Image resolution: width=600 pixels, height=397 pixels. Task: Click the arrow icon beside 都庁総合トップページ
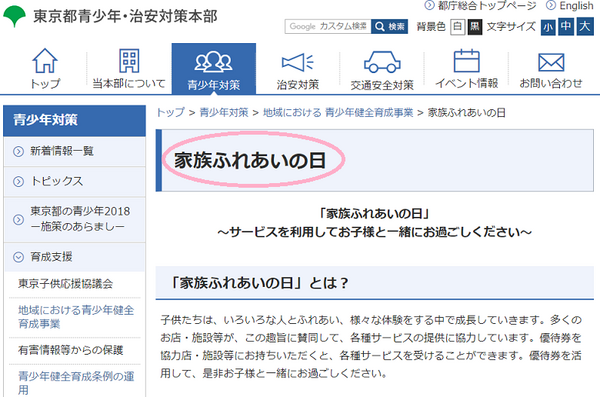[430, 5]
